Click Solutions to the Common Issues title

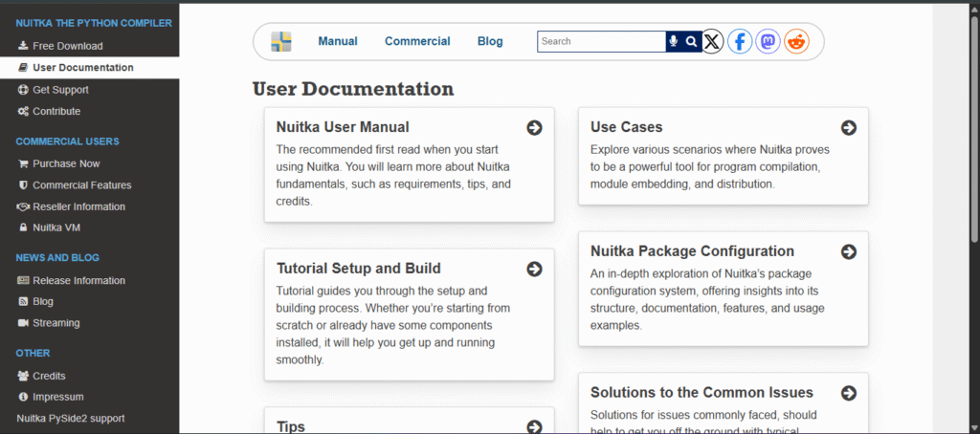click(x=702, y=393)
